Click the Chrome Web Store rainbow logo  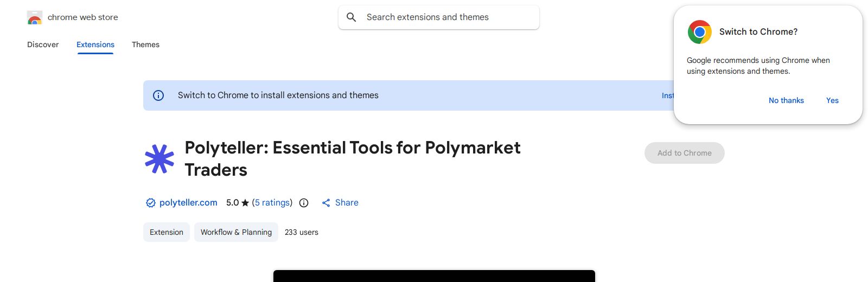pyautogui.click(x=35, y=18)
